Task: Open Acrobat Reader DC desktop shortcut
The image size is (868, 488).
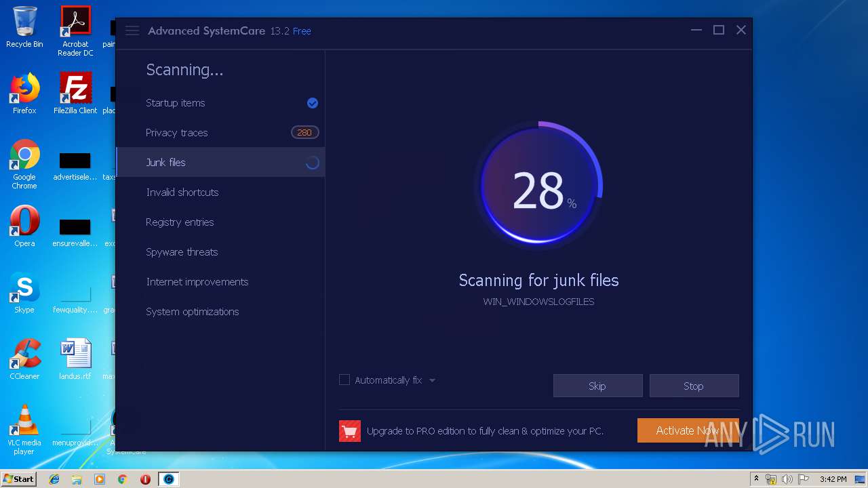Action: coord(75,31)
